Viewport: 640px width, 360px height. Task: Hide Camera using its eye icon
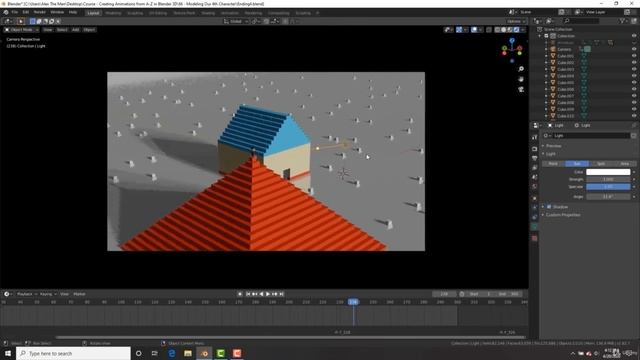(634, 49)
